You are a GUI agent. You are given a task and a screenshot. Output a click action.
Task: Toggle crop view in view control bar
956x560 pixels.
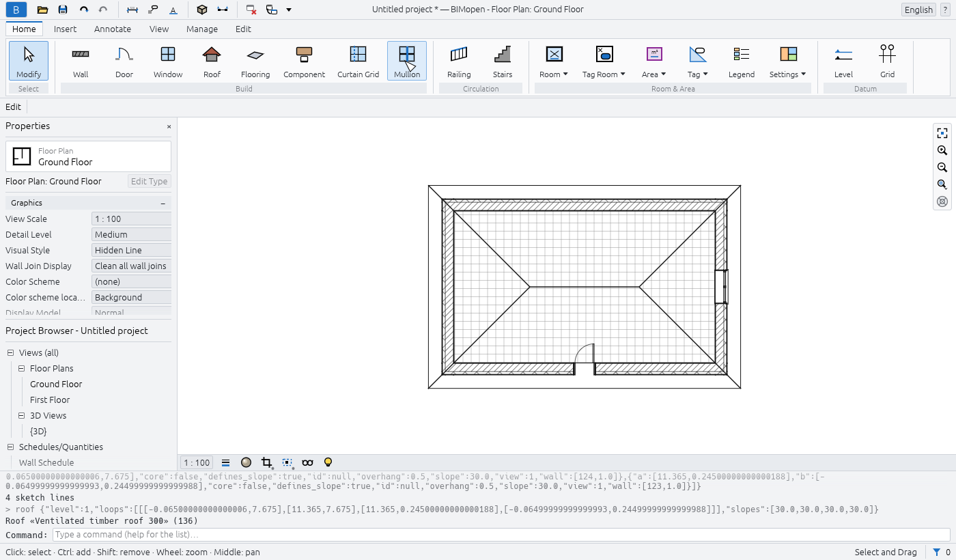click(x=267, y=462)
